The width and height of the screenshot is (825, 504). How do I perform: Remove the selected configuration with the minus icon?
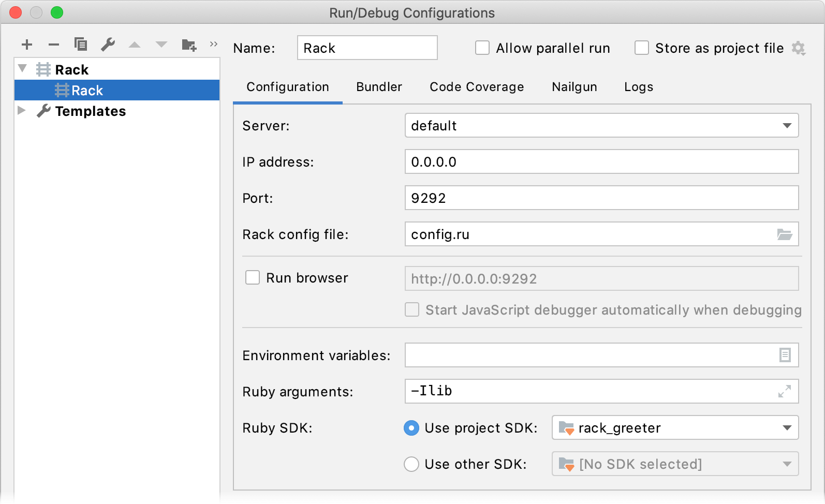[54, 45]
